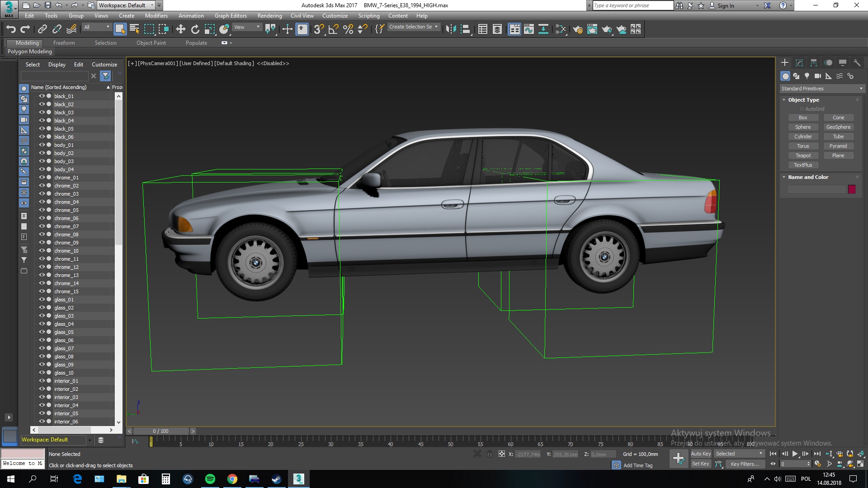868x488 pixels.
Task: Click the Mirror tool icon
Action: point(451,29)
